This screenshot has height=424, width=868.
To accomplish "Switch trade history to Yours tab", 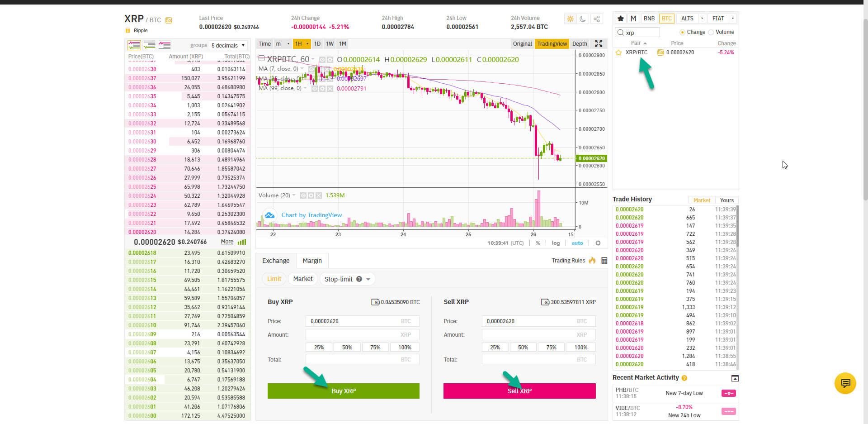I will (727, 200).
